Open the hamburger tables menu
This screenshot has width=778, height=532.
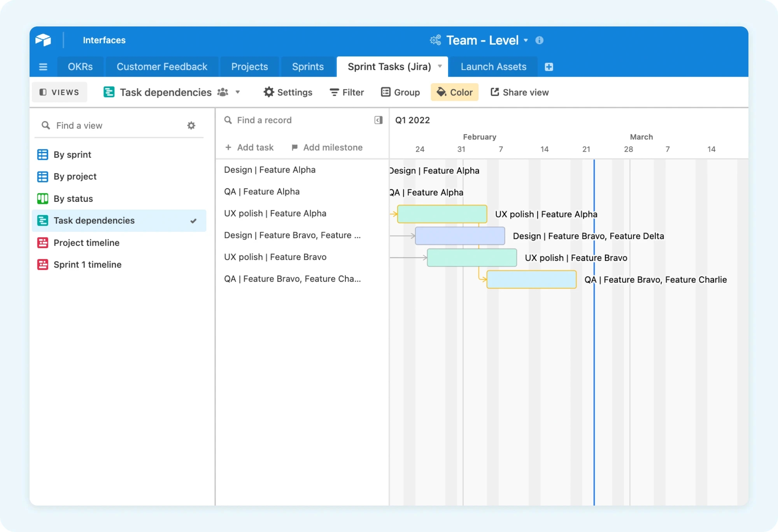pos(43,67)
